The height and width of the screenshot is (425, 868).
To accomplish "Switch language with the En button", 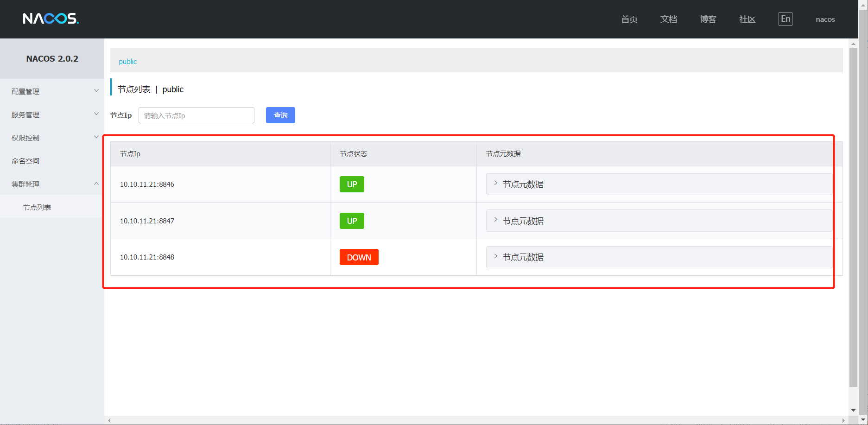I will click(x=785, y=19).
